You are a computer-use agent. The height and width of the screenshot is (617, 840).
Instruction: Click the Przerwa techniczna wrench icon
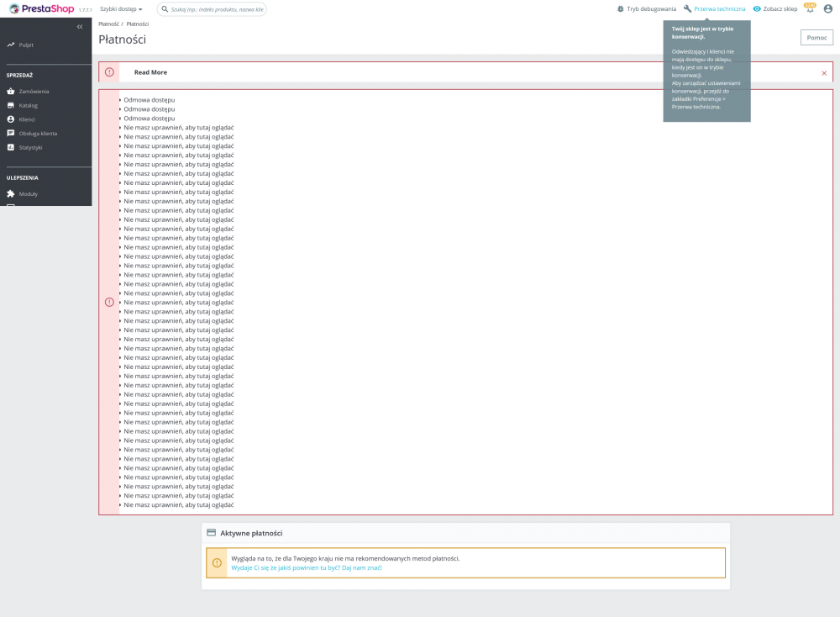pos(690,8)
